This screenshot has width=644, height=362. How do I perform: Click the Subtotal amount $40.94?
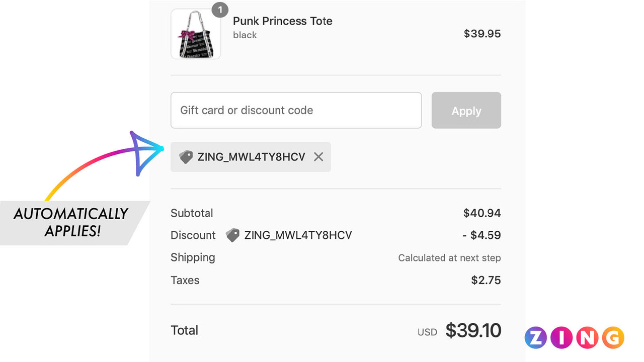coord(482,213)
